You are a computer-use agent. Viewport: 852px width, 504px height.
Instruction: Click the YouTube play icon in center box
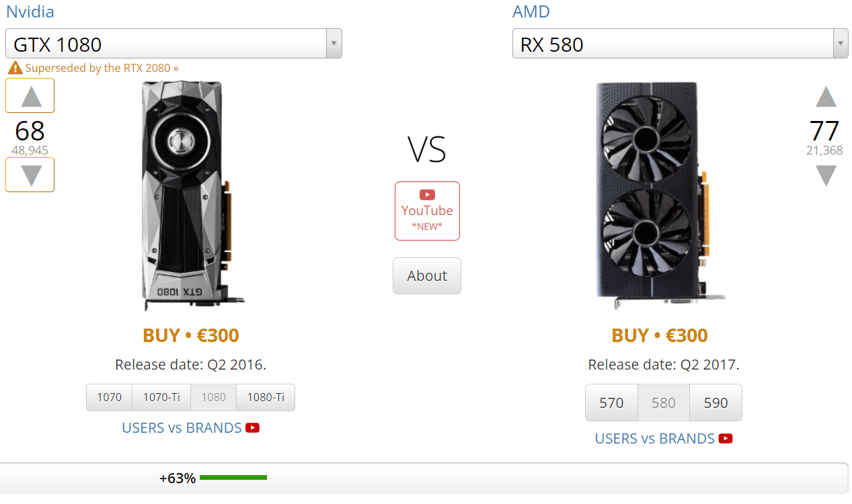coord(427,195)
